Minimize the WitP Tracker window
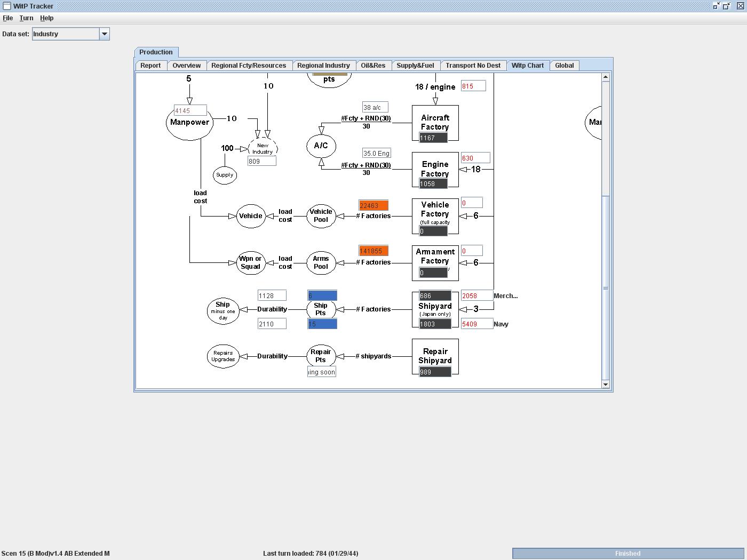747x560 pixels. [x=717, y=6]
